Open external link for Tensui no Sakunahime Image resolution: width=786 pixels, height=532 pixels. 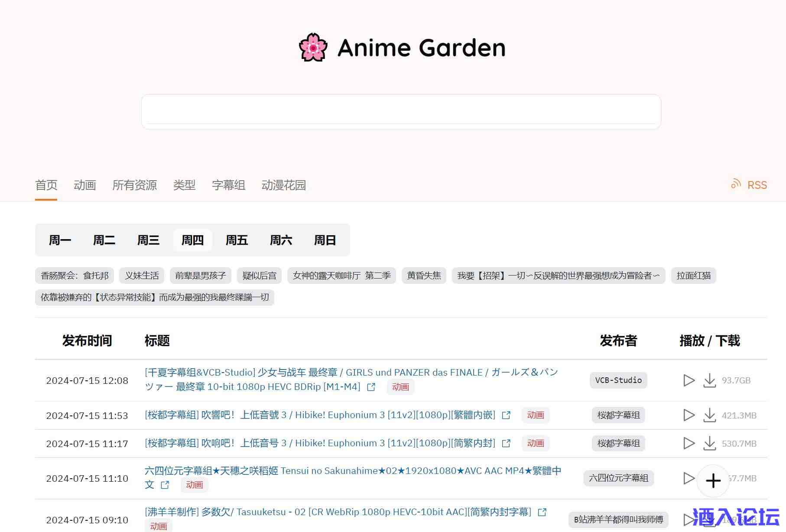click(165, 485)
